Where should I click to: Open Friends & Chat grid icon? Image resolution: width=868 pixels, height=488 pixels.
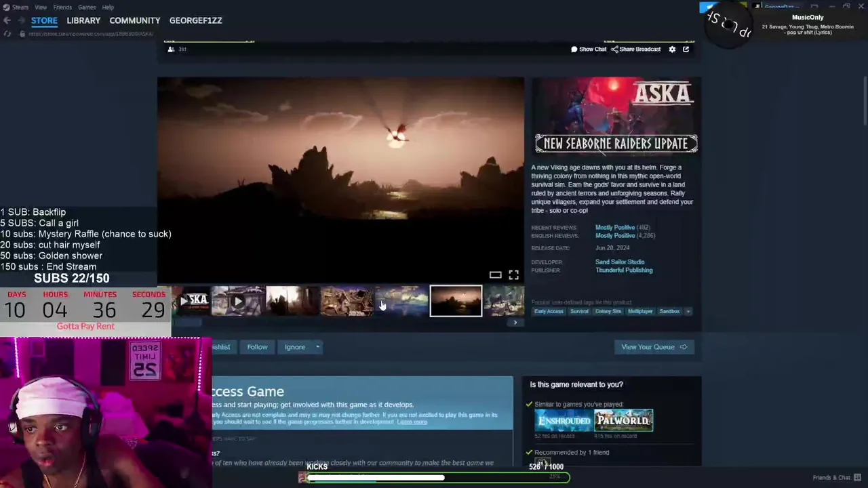858,477
